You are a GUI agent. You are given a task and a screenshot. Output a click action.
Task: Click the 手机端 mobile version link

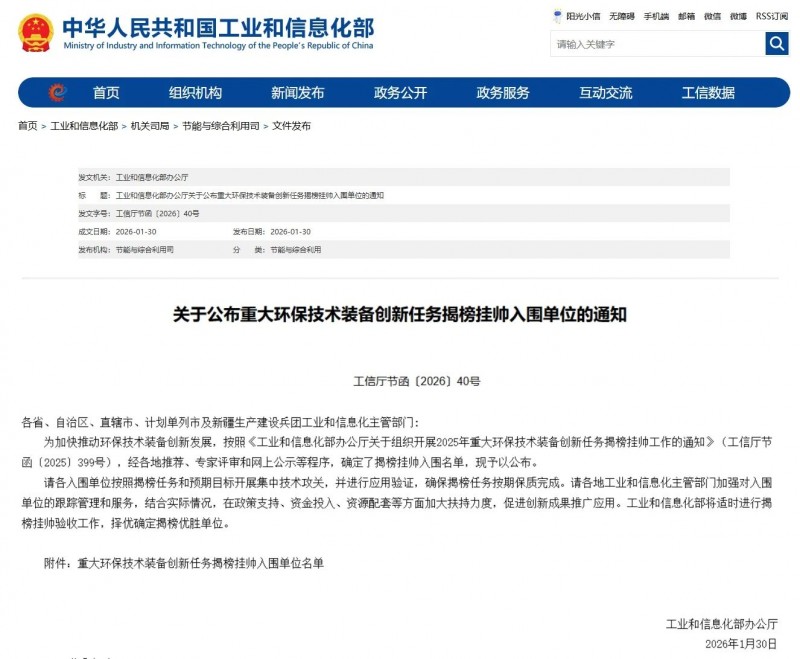(656, 17)
